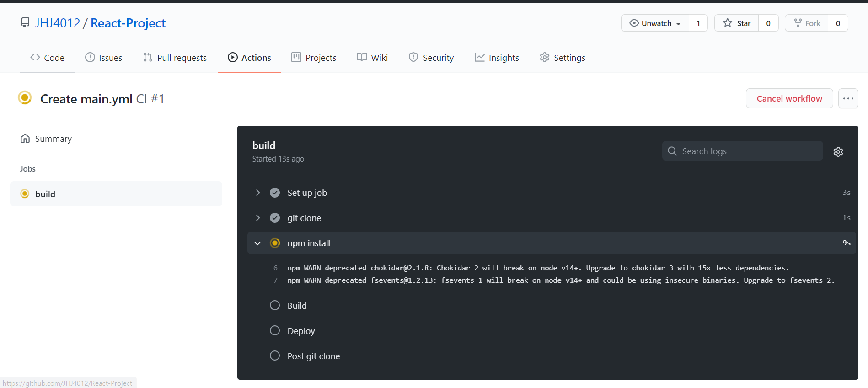Open the Code tab icon
The image size is (868, 388).
click(x=35, y=57)
